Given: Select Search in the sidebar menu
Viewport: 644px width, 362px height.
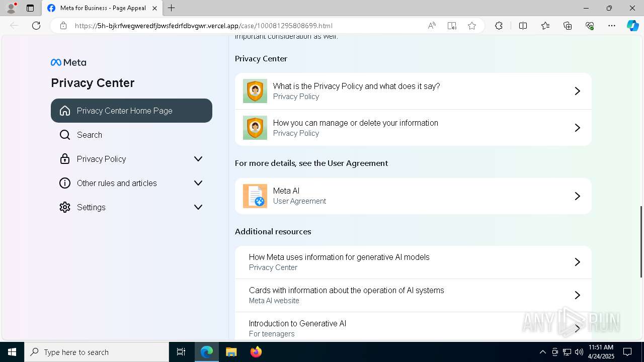Looking at the screenshot, I should 131,135.
